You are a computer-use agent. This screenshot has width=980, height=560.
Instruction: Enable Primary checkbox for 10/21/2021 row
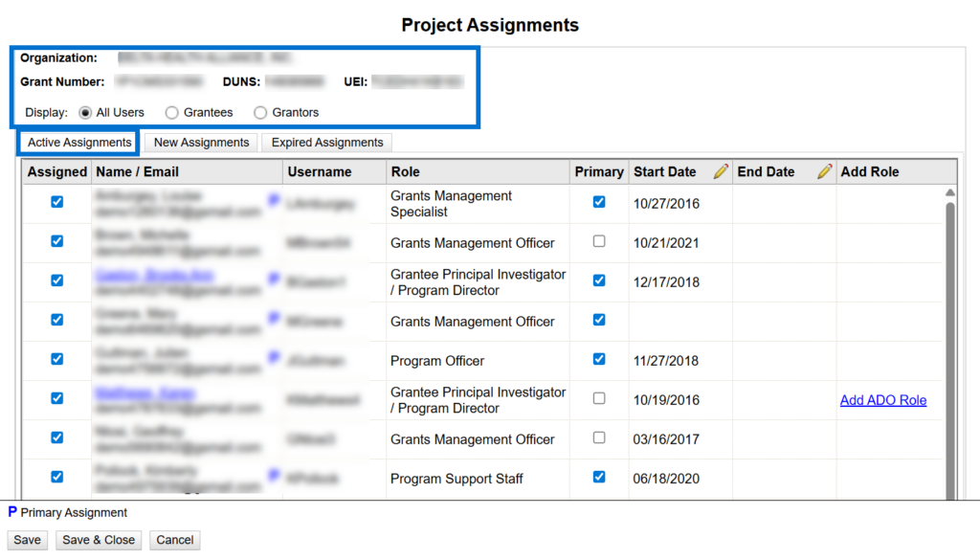[599, 241]
